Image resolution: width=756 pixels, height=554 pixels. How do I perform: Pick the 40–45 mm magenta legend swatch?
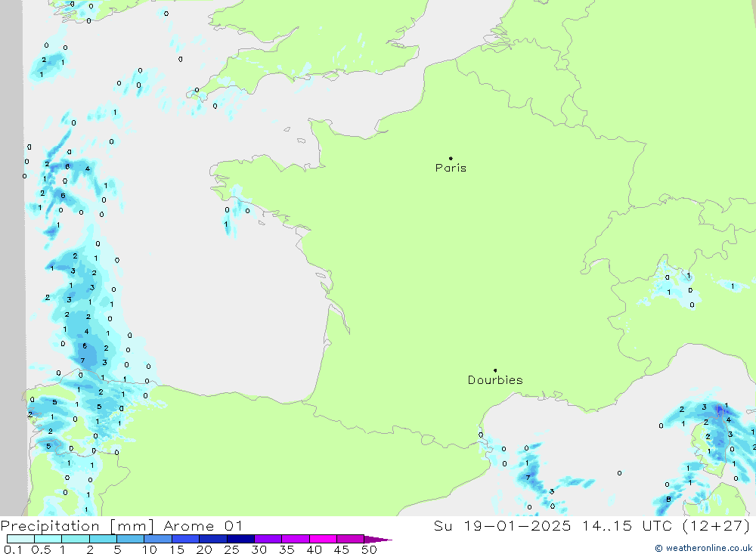click(323, 539)
